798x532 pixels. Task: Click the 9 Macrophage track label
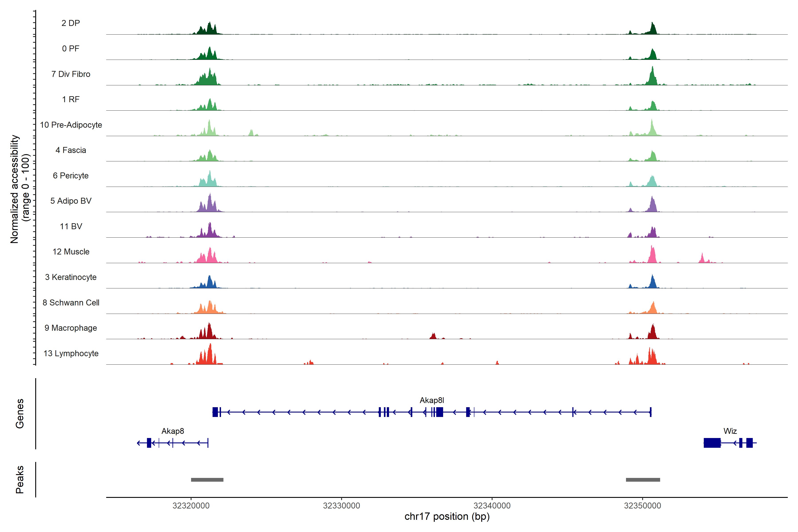70,328
